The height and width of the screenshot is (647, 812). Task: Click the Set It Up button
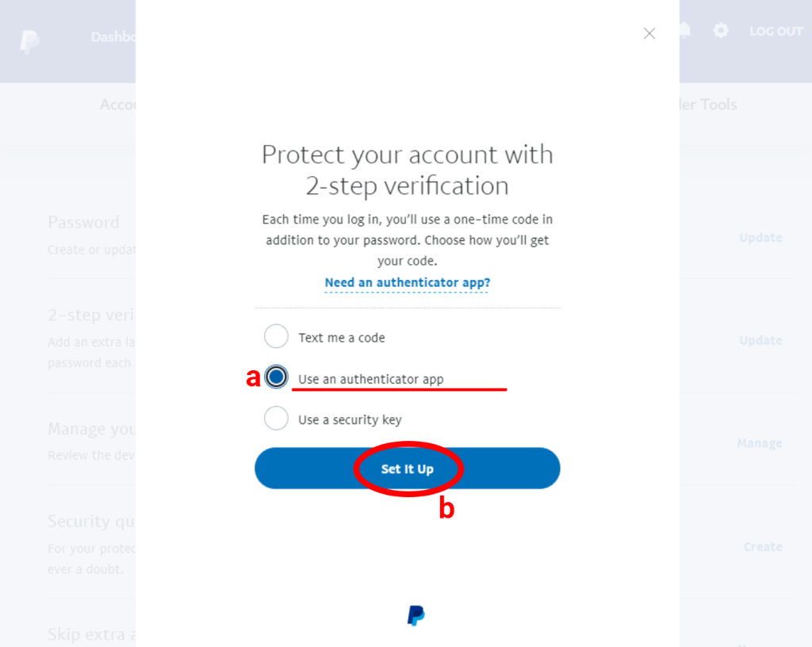pyautogui.click(x=408, y=468)
